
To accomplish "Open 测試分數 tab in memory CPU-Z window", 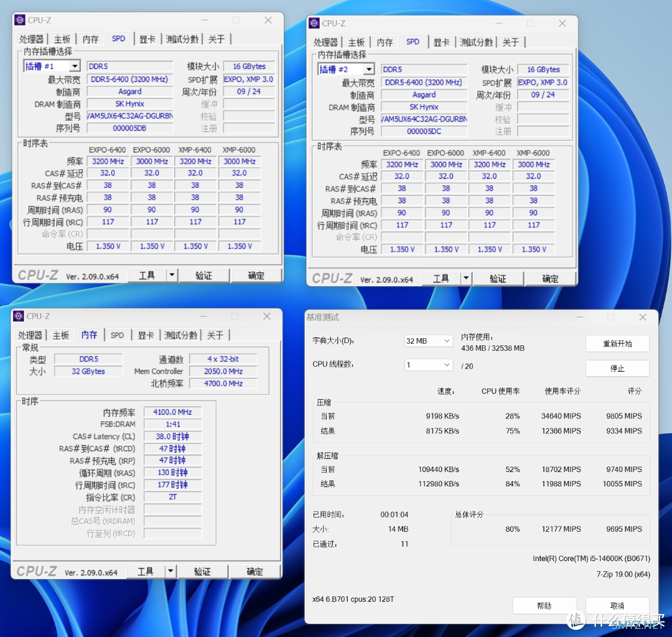I will click(181, 335).
